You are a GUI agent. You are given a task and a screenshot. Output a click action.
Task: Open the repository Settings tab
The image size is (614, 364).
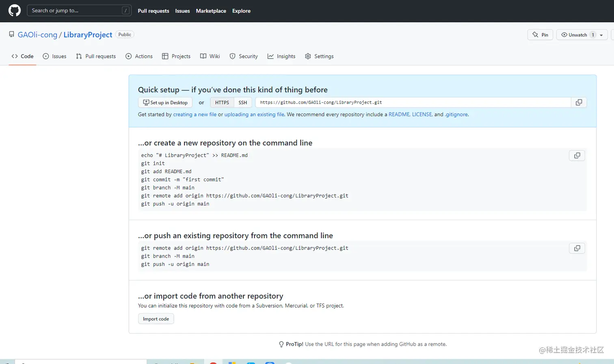click(319, 56)
